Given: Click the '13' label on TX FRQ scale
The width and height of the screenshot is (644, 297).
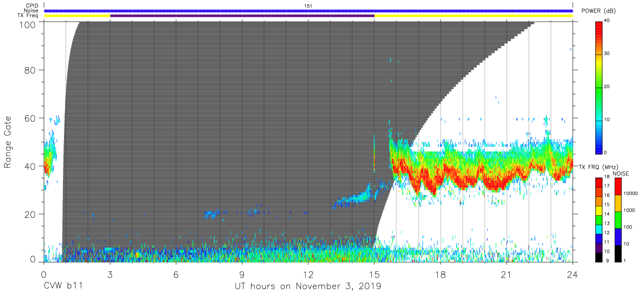Looking at the screenshot, I should [607, 224].
